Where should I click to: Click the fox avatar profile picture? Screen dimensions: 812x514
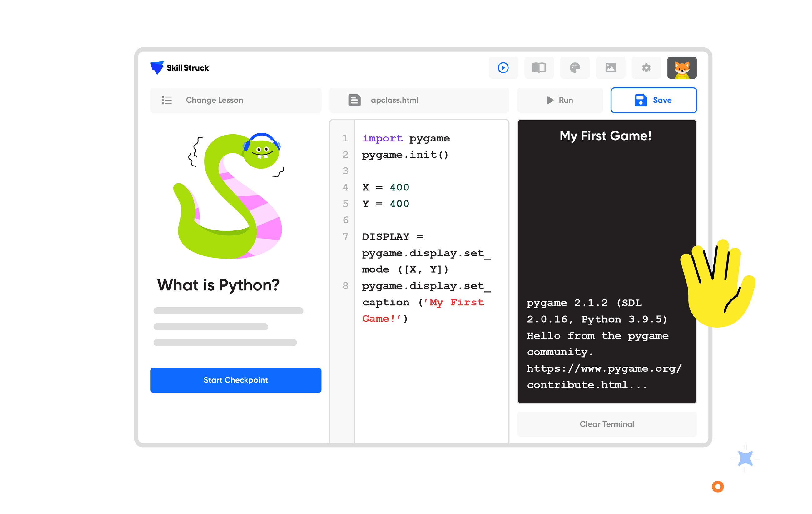tap(681, 68)
